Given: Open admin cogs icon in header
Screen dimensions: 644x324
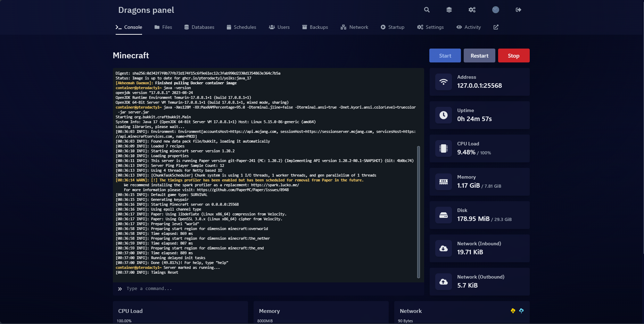Looking at the screenshot, I should tap(472, 10).
